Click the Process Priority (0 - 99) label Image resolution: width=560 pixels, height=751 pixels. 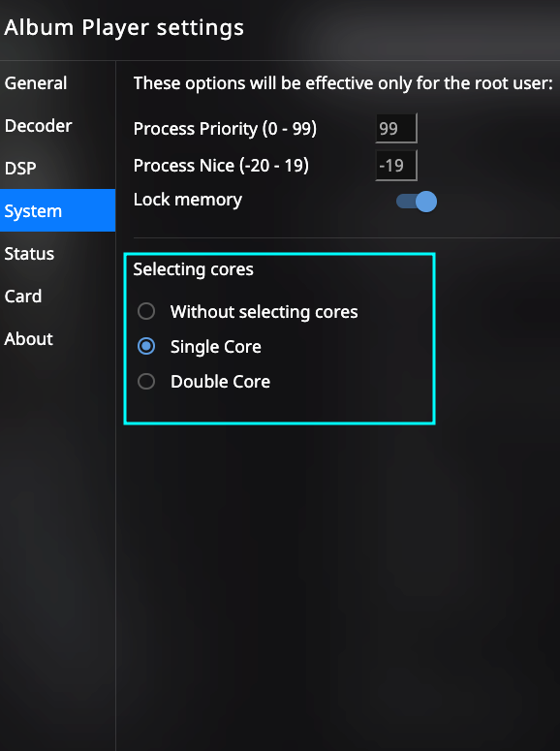[x=225, y=128]
